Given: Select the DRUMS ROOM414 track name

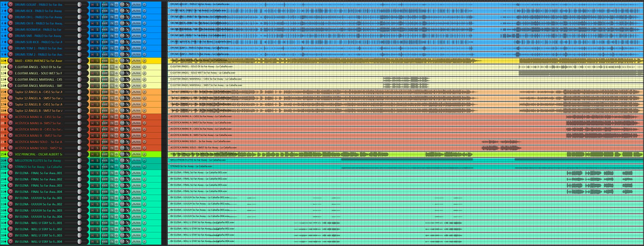Looking at the screenshot, I should point(38,29).
